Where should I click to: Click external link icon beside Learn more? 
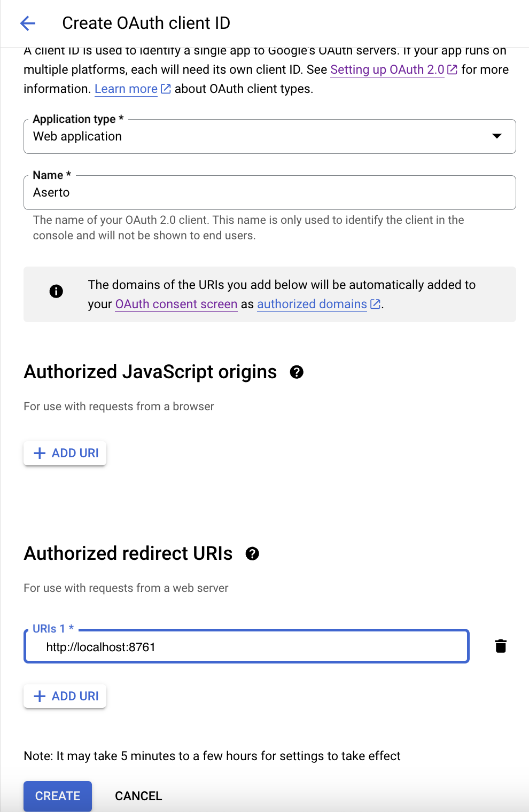[166, 89]
